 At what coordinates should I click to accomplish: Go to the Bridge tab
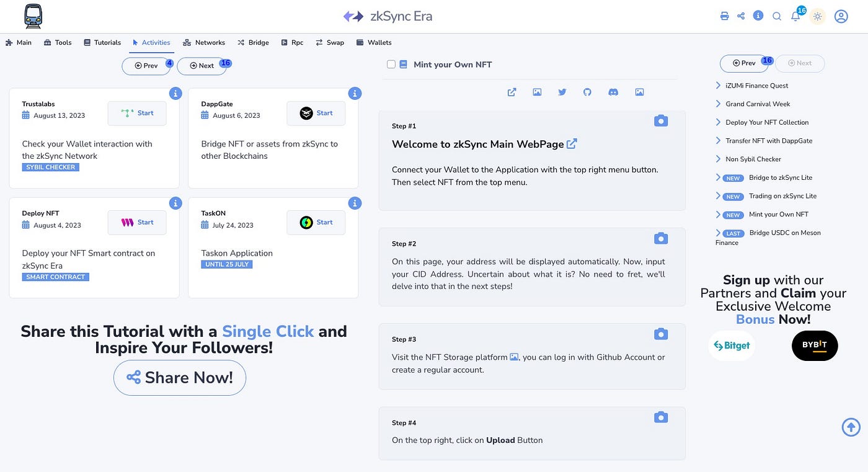[x=253, y=43]
